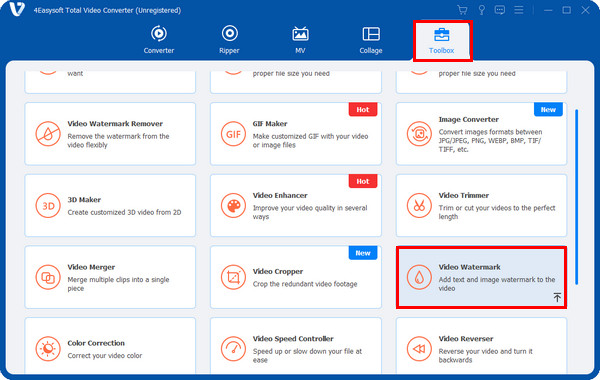Click 'Make customized GIF' description text
This screenshot has width=600, height=380.
coord(310,140)
